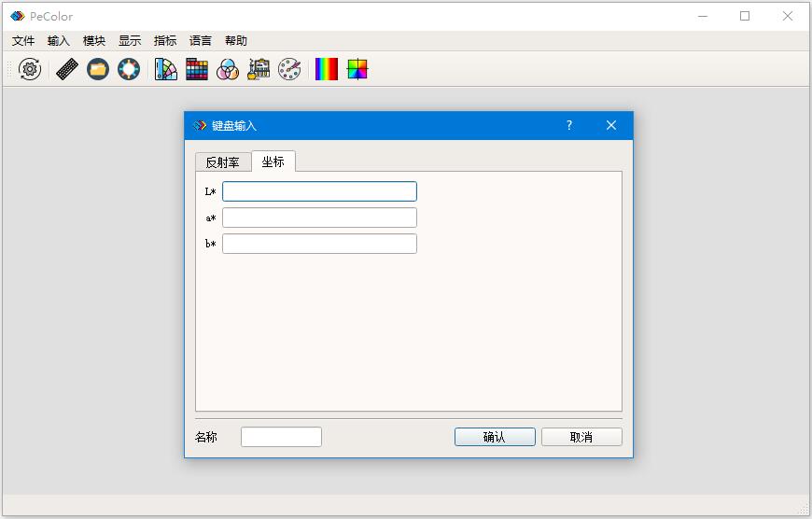Minimize the PeColor window
812x519 pixels.
(702, 16)
